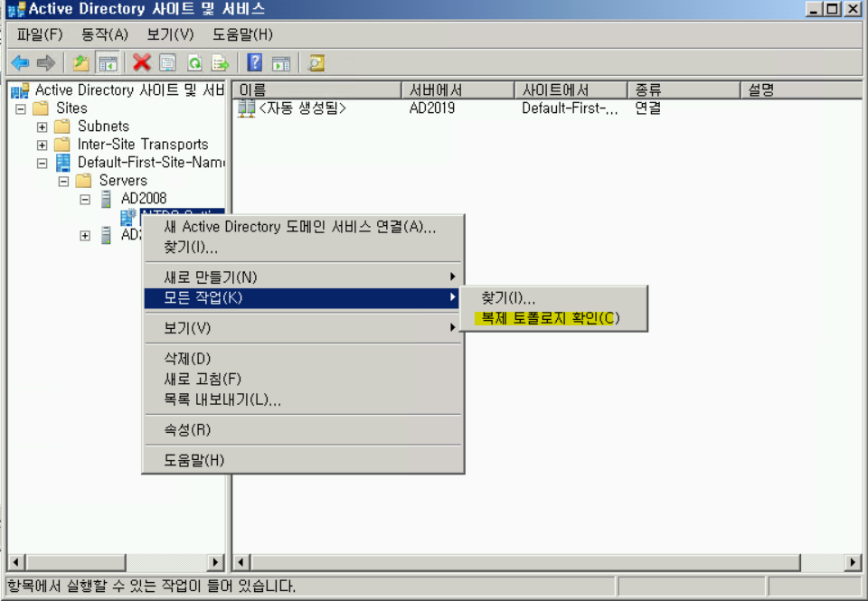Click the tree pane right scroll arrow
868x601 pixels.
(x=215, y=562)
